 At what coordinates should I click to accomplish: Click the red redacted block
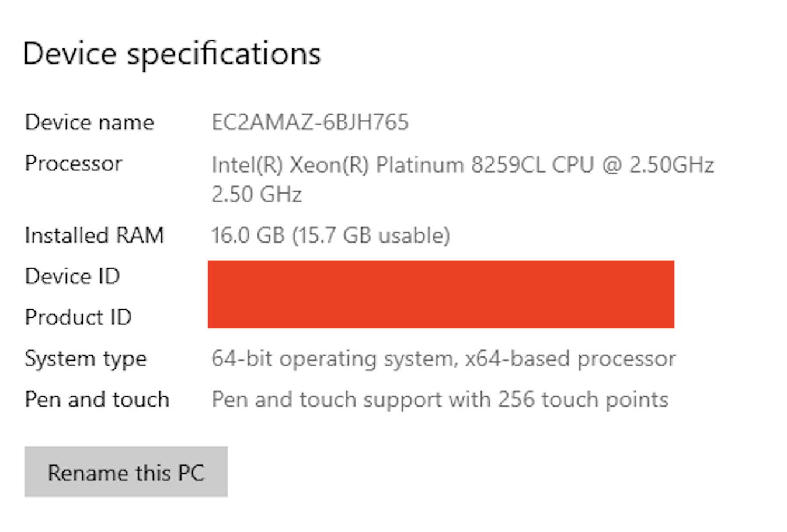tap(441, 295)
